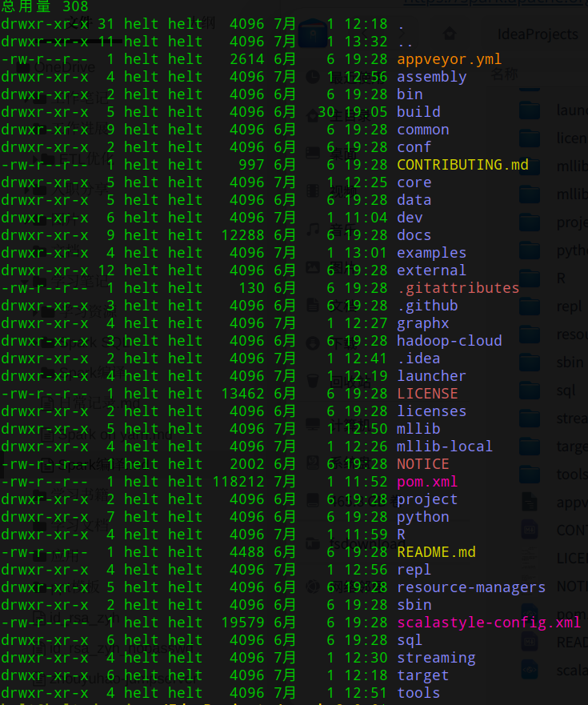
Task: Click the folder icon beside 'repl' in file manager
Action: coord(530,306)
